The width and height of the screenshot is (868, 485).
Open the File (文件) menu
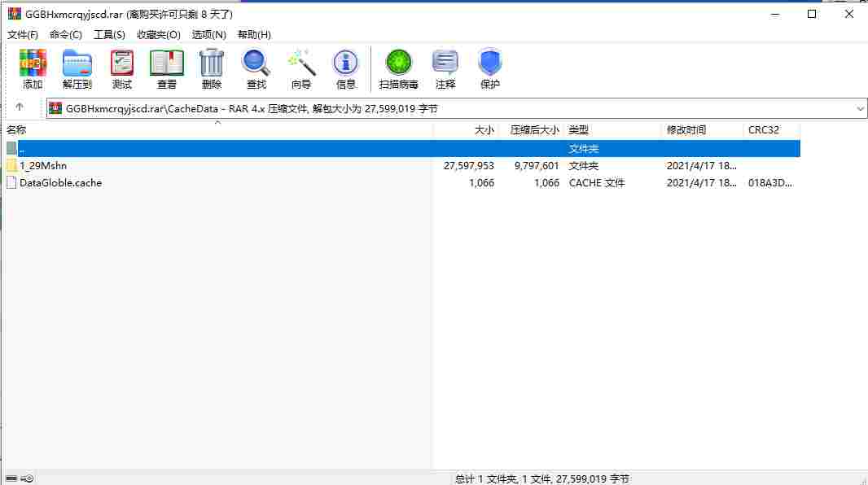point(23,35)
